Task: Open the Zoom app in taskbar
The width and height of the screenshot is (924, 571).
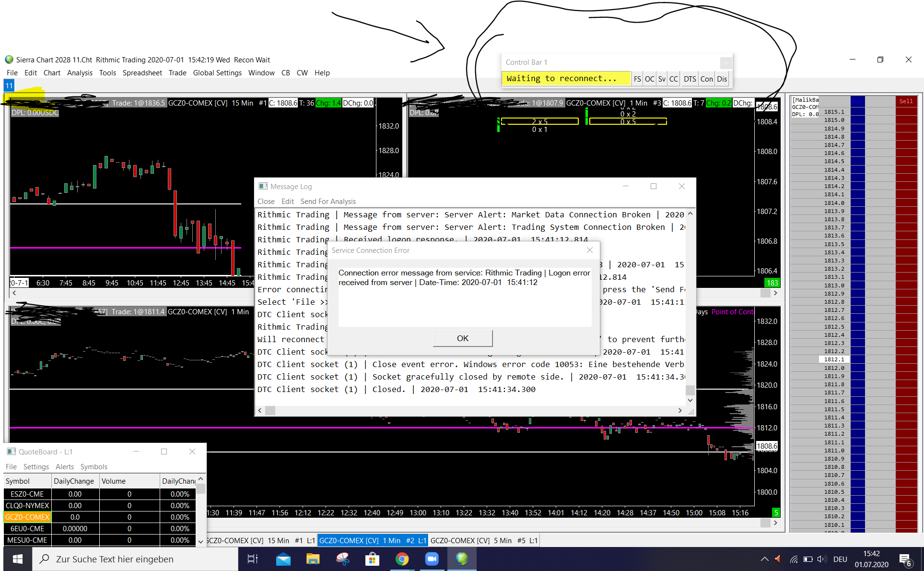Action: tap(432, 559)
